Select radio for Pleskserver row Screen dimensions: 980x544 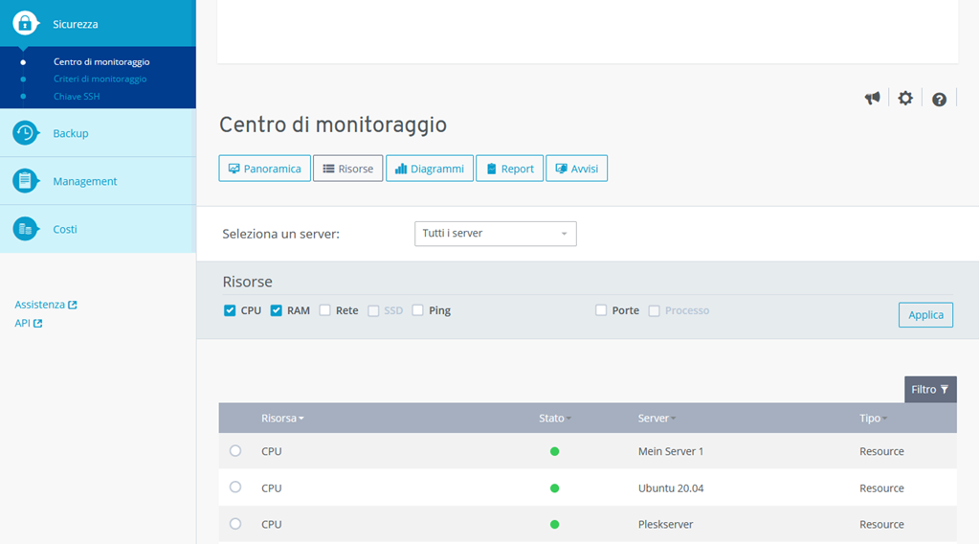click(235, 524)
